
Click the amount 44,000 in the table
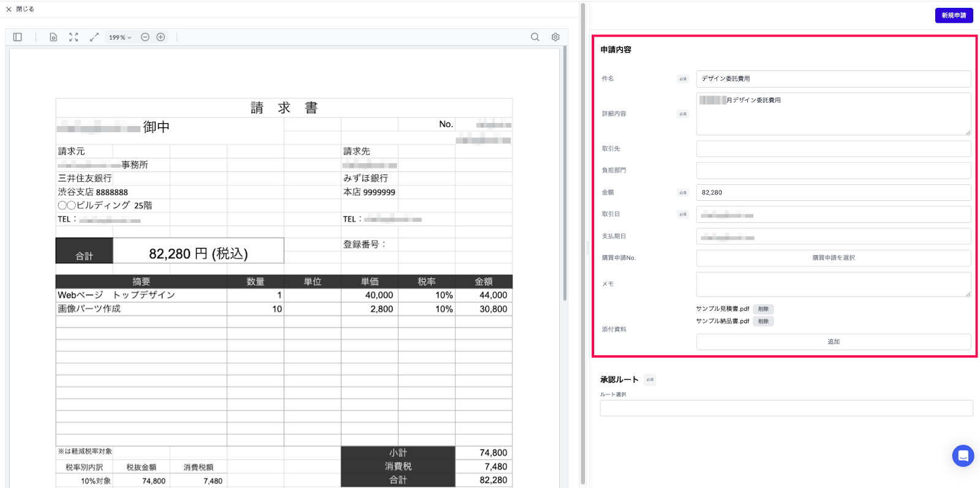coord(493,295)
